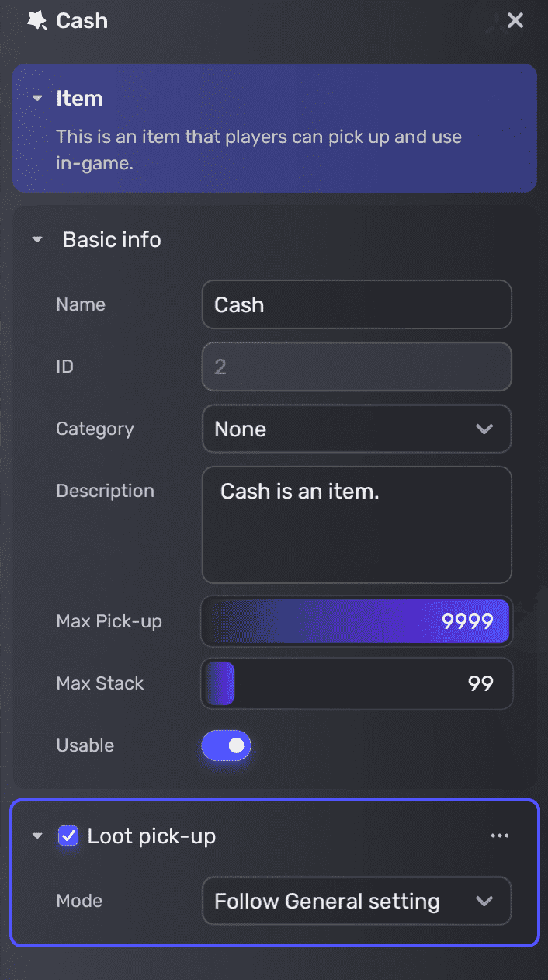
Task: Click the collapse arrow next to Basic info
Action: [x=36, y=240]
